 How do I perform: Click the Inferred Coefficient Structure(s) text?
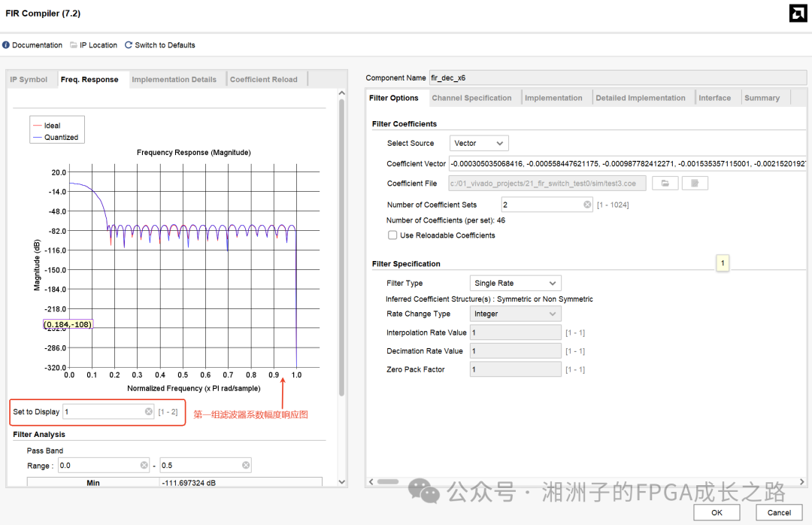click(489, 299)
